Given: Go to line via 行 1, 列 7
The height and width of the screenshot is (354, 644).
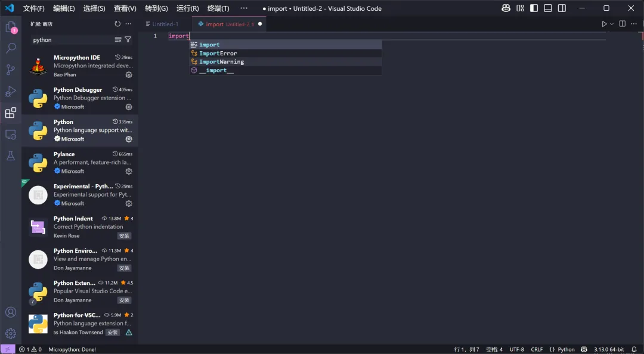Looking at the screenshot, I should pos(466,349).
